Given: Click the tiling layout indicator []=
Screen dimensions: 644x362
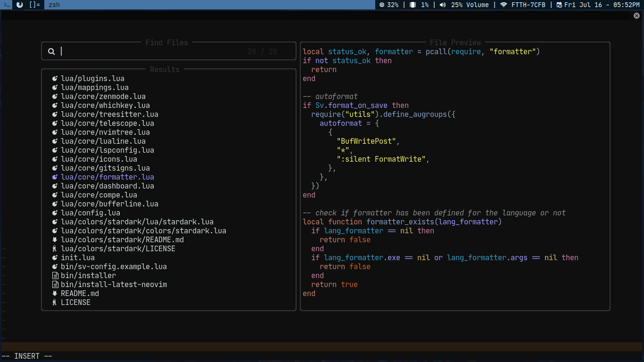Looking at the screenshot, I should click(x=34, y=5).
